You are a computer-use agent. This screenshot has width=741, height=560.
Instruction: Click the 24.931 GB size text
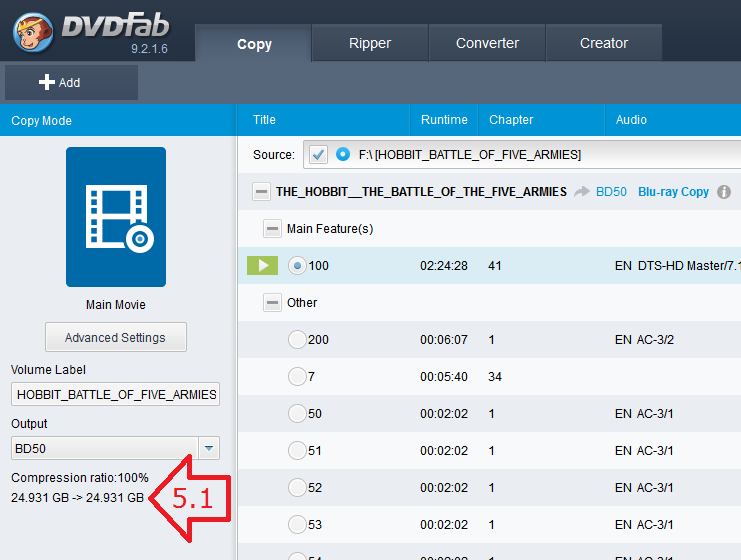click(x=78, y=498)
